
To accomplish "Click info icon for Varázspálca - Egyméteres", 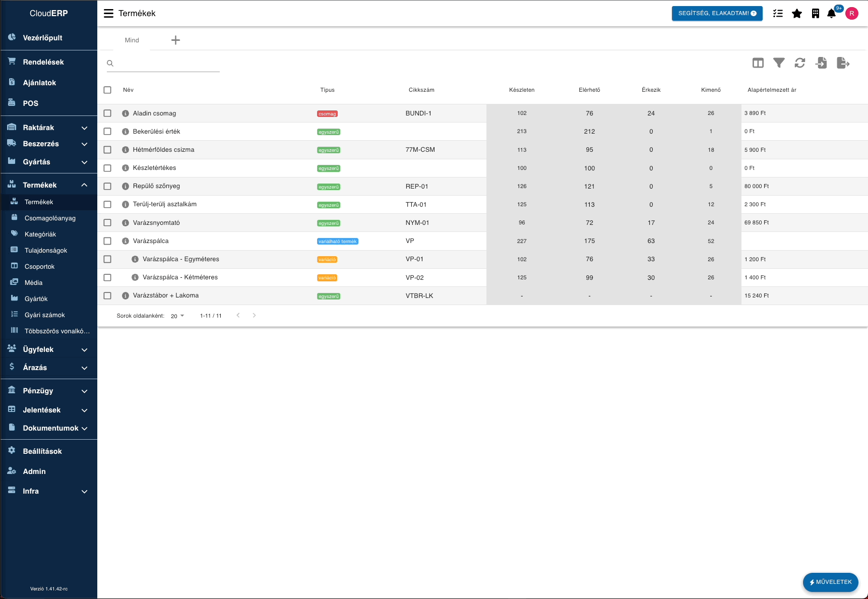I will pyautogui.click(x=135, y=259).
